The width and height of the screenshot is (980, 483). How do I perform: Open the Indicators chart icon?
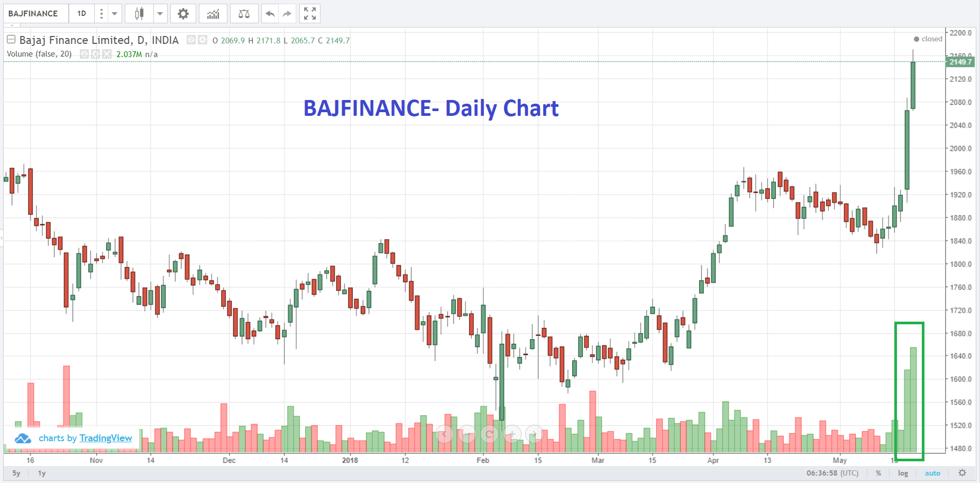coord(213,14)
